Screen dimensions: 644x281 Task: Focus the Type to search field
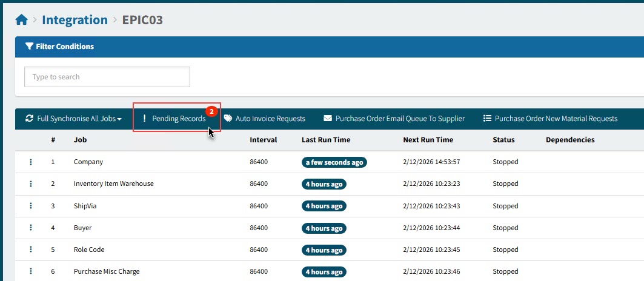pyautogui.click(x=107, y=77)
